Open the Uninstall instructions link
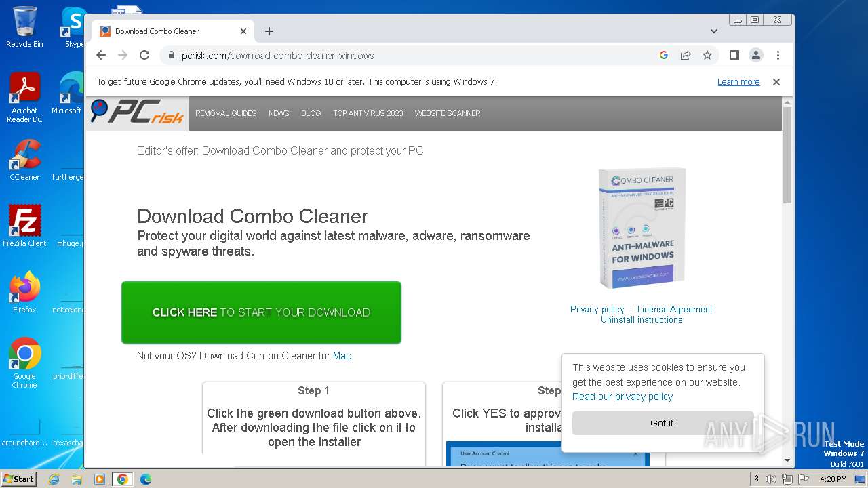 point(642,320)
